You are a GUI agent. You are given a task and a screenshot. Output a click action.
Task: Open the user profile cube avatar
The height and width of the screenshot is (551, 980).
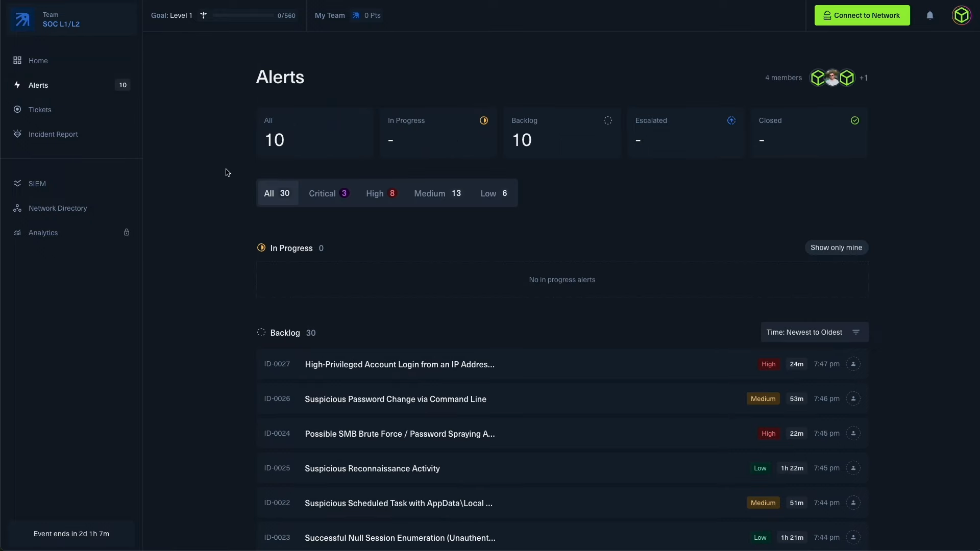click(962, 15)
